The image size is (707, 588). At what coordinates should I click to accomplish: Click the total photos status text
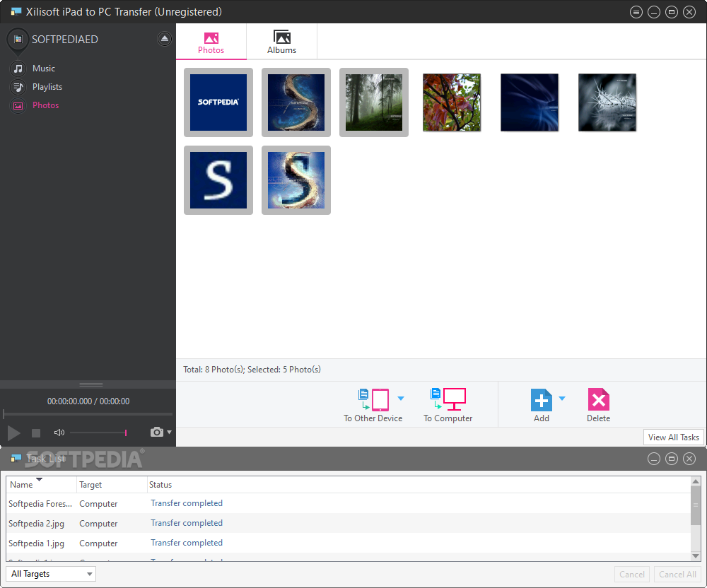[x=252, y=370]
